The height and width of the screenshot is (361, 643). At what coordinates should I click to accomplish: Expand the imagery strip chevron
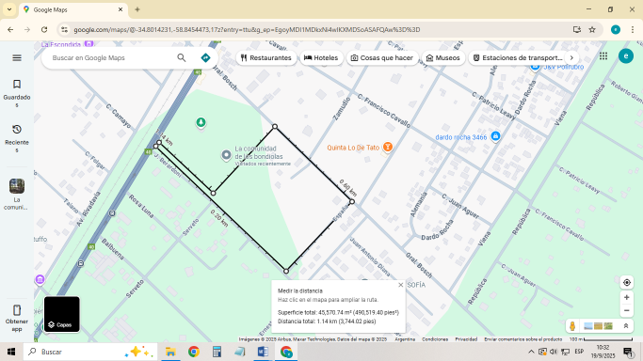tap(626, 326)
